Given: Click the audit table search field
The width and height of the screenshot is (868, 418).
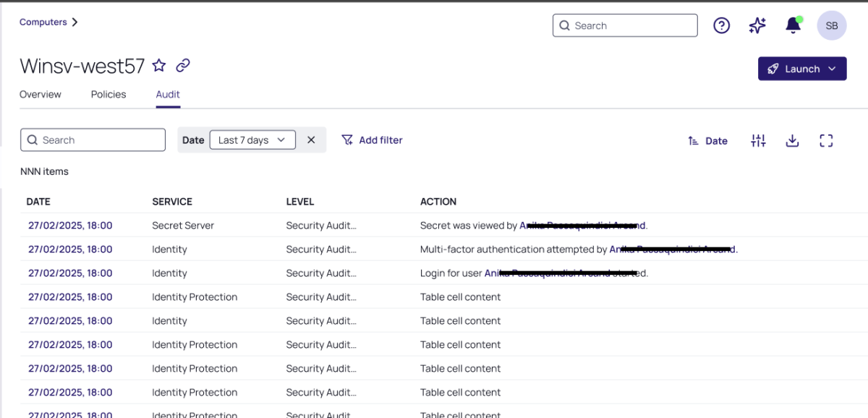Looking at the screenshot, I should (x=93, y=140).
